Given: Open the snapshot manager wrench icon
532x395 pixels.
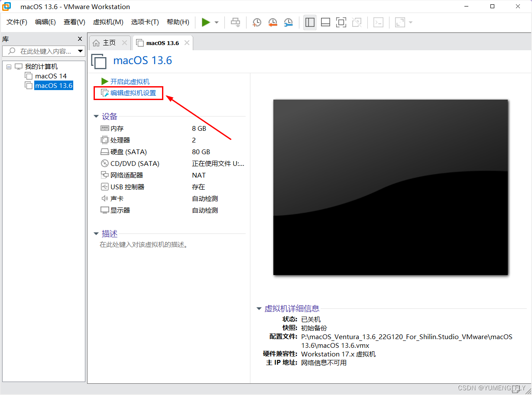Looking at the screenshot, I should 288,23.
